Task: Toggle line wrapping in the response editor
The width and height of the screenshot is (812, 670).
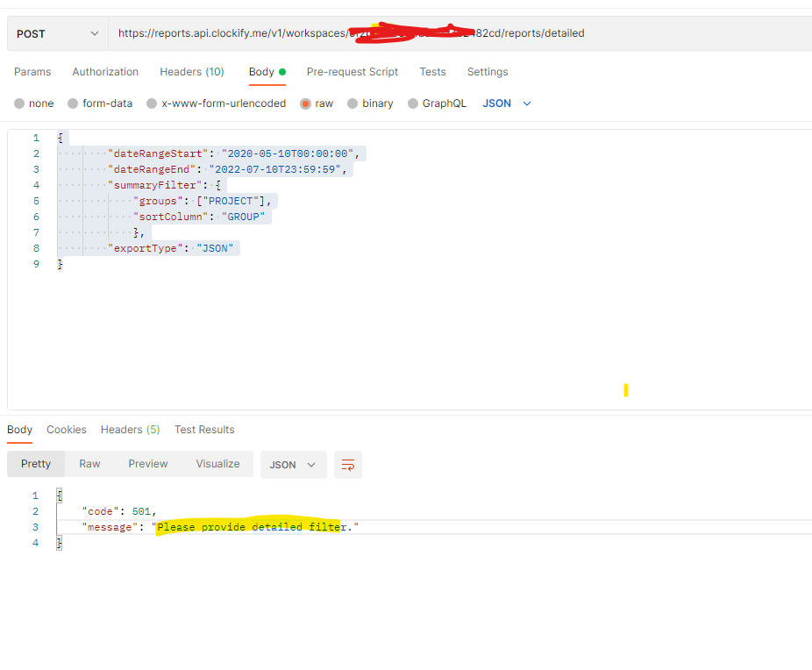Action: (347, 464)
